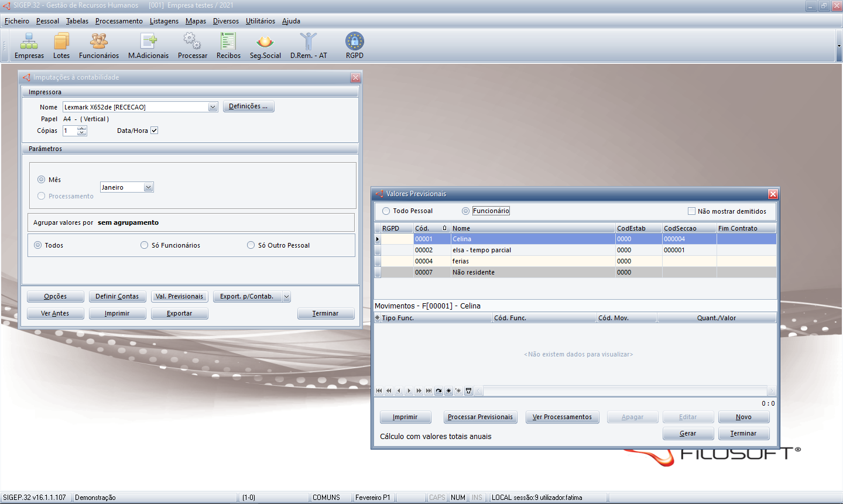
Task: Expand the printer Nome dropdown
Action: (213, 107)
